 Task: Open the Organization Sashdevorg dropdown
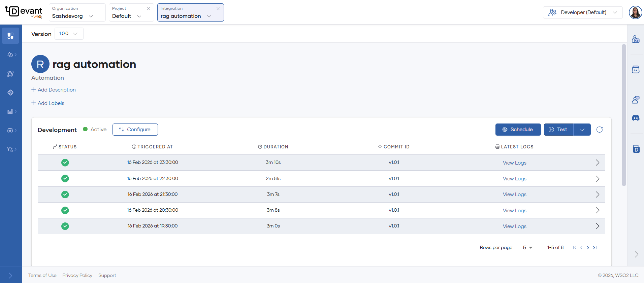pyautogui.click(x=77, y=12)
